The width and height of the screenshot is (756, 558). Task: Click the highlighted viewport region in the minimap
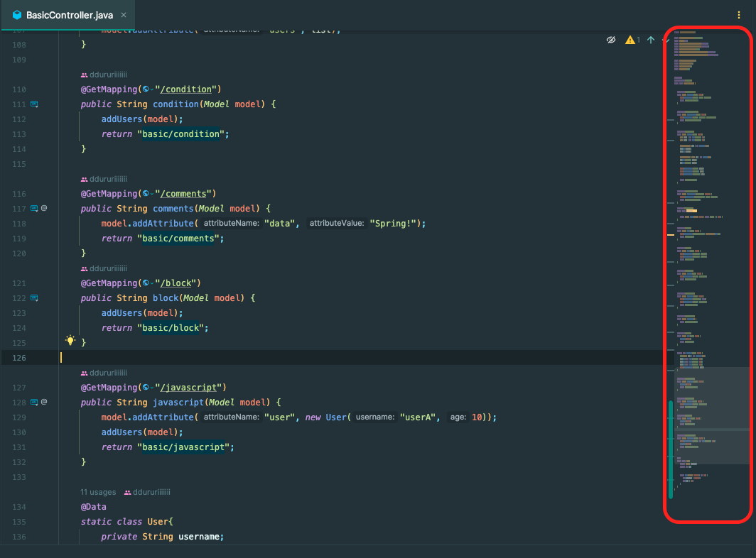pyautogui.click(x=712, y=415)
